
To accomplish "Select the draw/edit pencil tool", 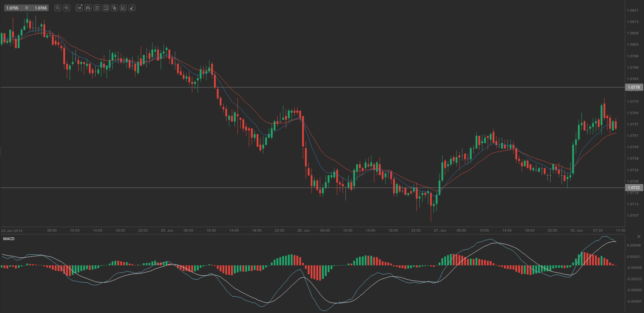I will (123, 8).
